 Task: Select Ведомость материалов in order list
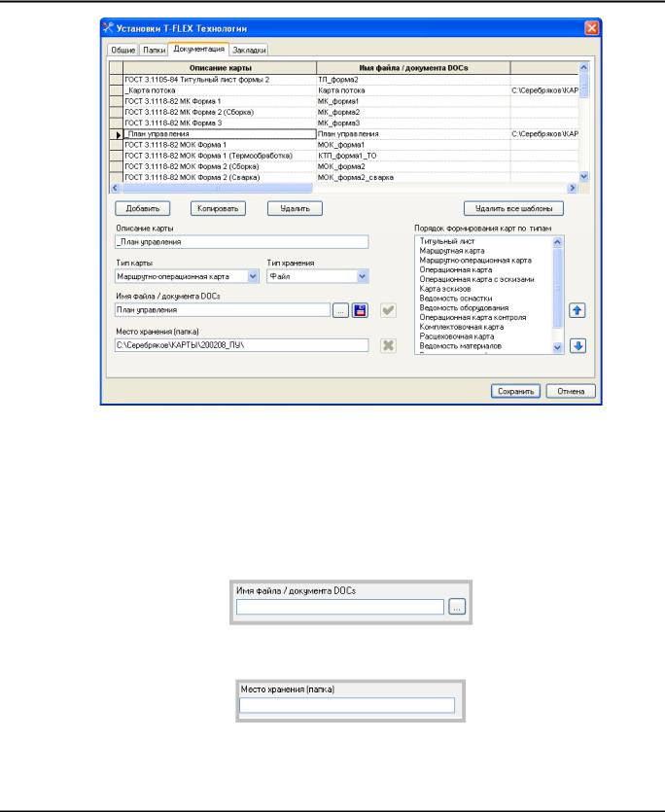pyautogui.click(x=461, y=346)
